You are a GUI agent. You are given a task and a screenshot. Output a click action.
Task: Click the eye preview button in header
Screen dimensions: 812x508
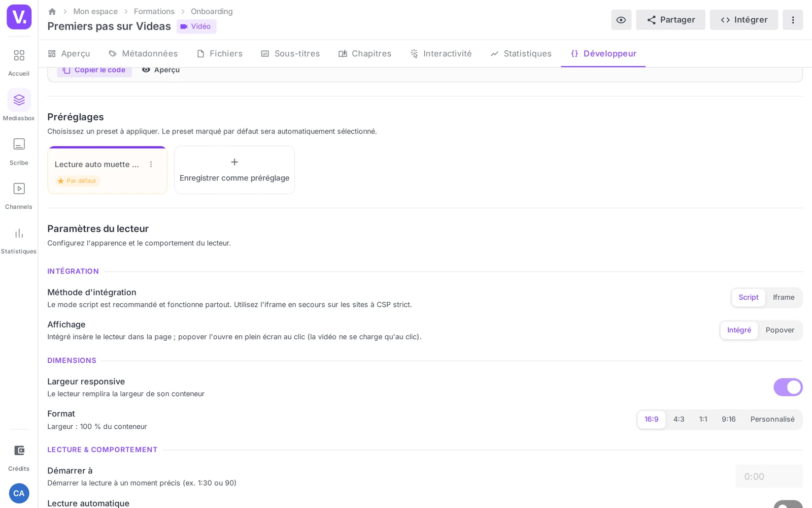621,20
